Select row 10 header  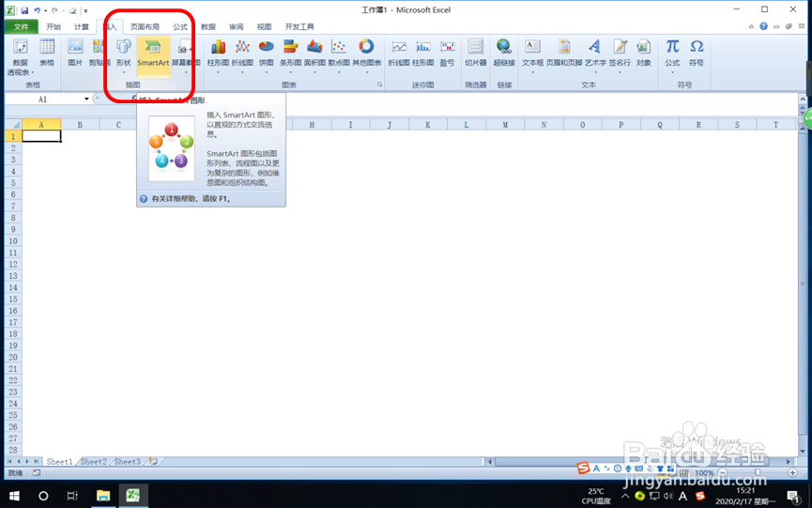[13, 240]
